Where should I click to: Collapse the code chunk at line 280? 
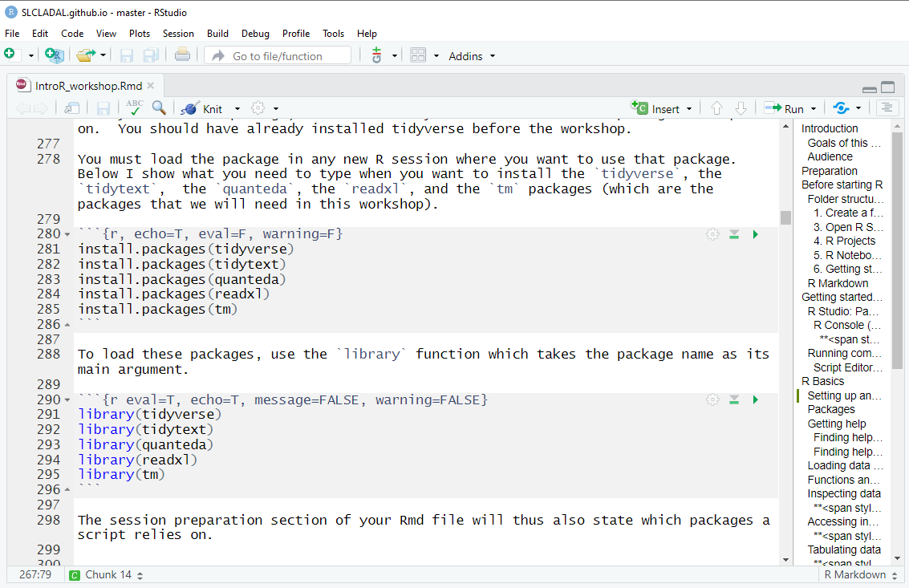click(x=67, y=234)
